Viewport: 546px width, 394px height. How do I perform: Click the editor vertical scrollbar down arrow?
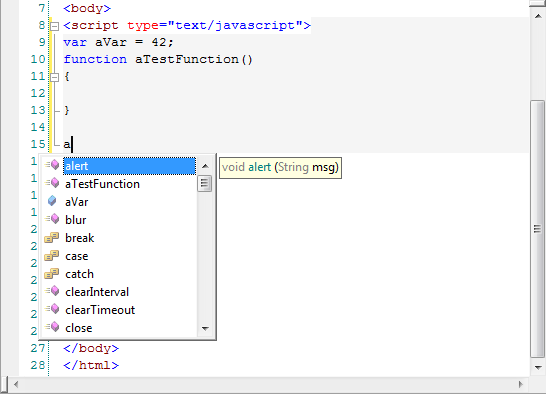(x=538, y=368)
